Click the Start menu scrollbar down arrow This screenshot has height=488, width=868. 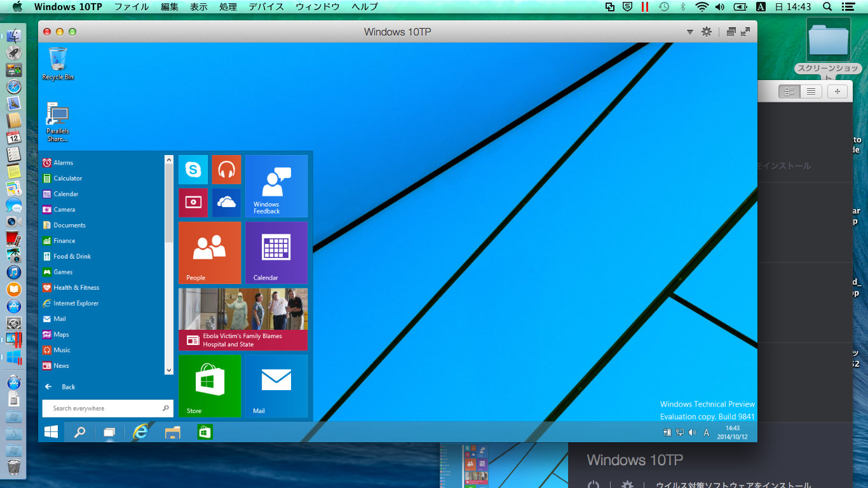click(169, 370)
